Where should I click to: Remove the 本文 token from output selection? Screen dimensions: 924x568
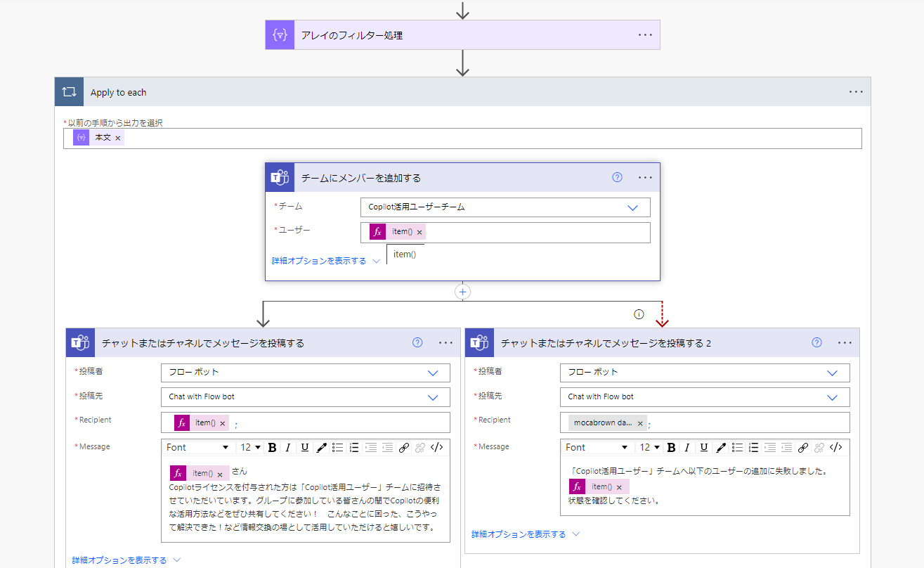(117, 138)
